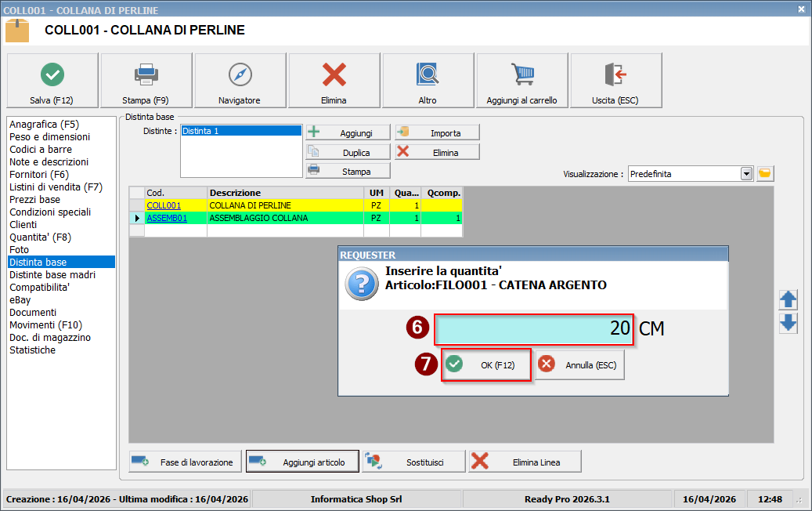Click the quantity input field showing 20
Image resolution: width=812 pixels, height=511 pixels.
[533, 329]
